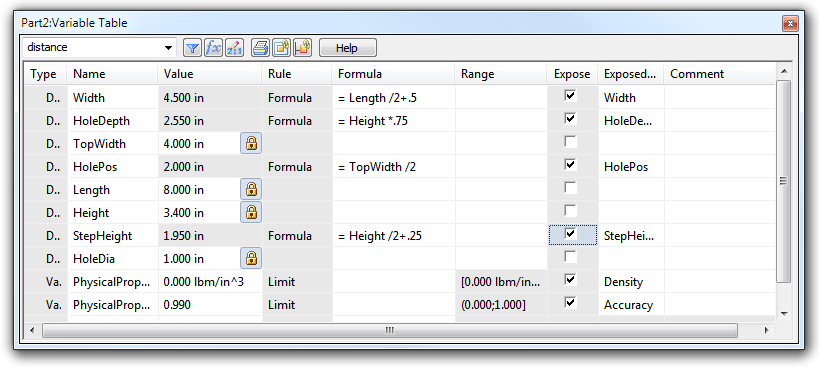Uncheck Expose for the HoleDepth variable
Screen dimensions: 819x368
point(570,119)
